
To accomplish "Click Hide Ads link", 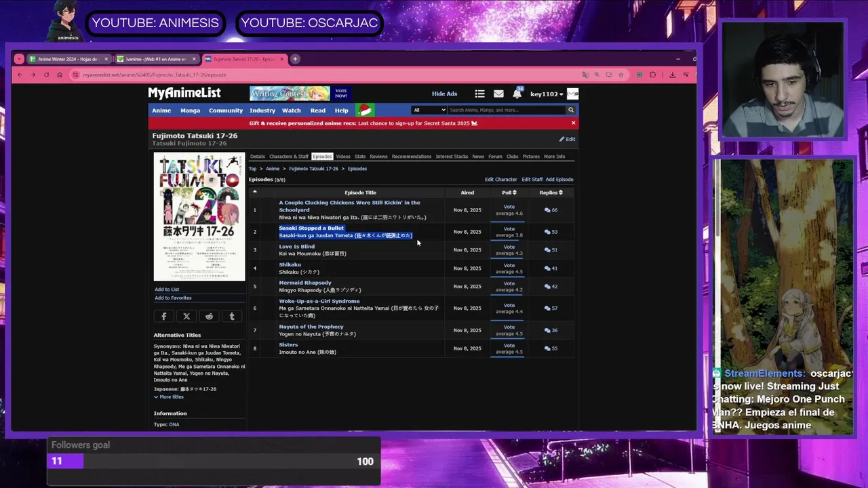I will 444,94.
